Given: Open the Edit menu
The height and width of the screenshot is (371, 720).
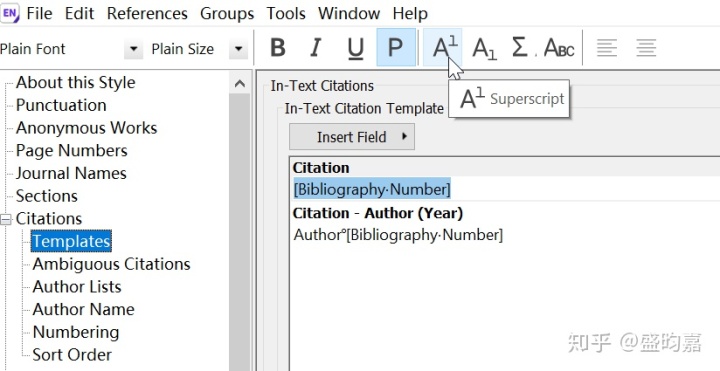Looking at the screenshot, I should coord(79,13).
